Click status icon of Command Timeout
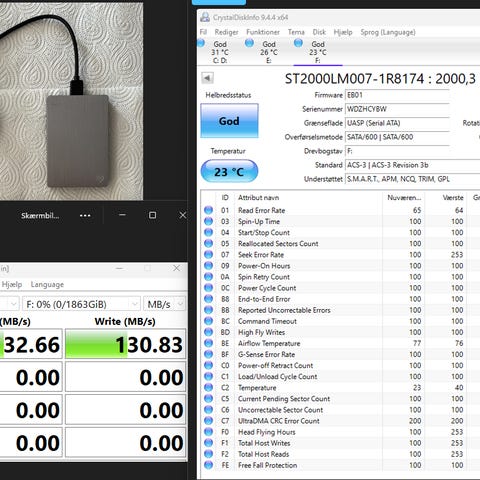480x480 pixels. [x=209, y=321]
